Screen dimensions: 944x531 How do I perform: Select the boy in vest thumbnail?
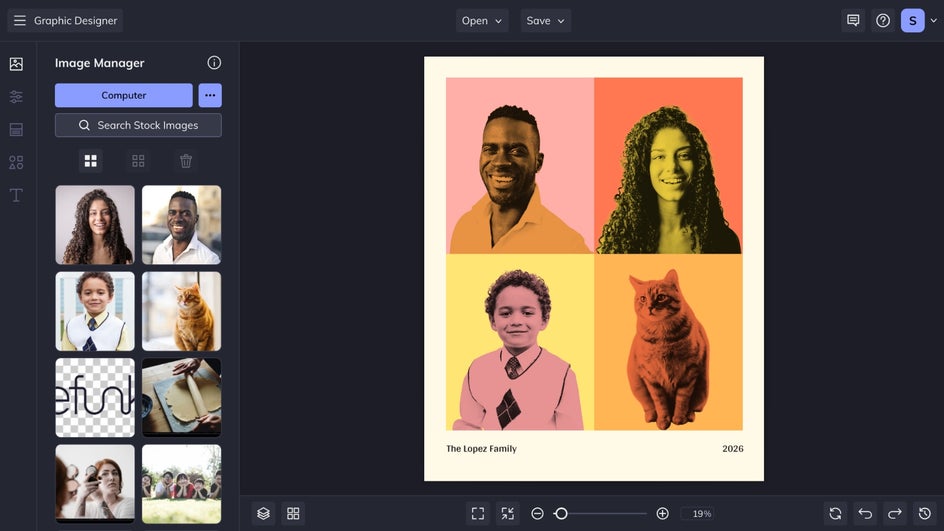[95, 311]
